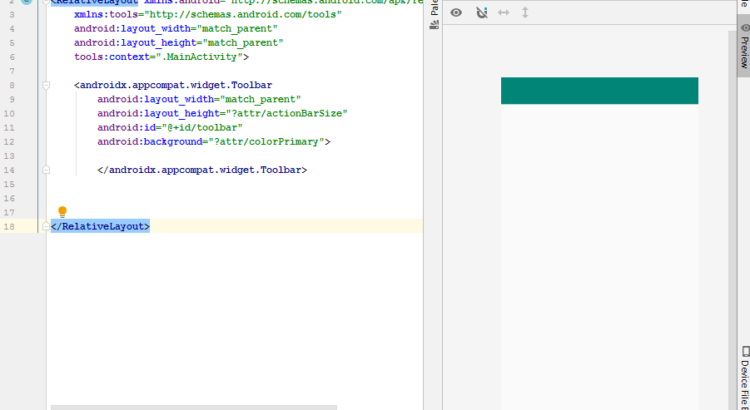Click the "?attr/actionBarSize" height value

click(289, 114)
